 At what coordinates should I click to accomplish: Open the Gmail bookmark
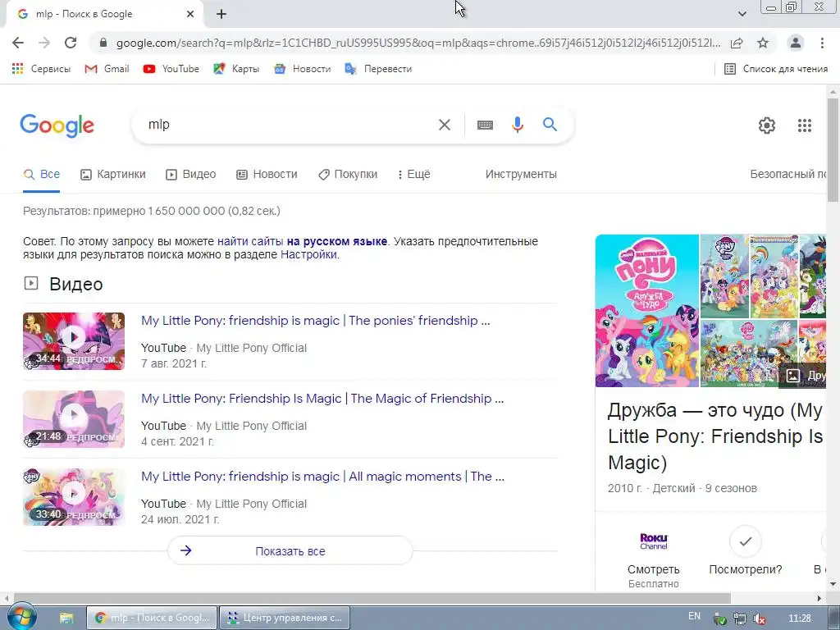107,69
